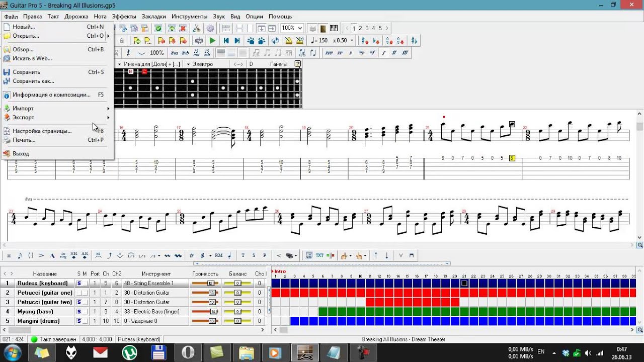Screen dimensions: 644x362
Task: Set dynamic to mf
Action: pyautogui.click(x=372, y=52)
